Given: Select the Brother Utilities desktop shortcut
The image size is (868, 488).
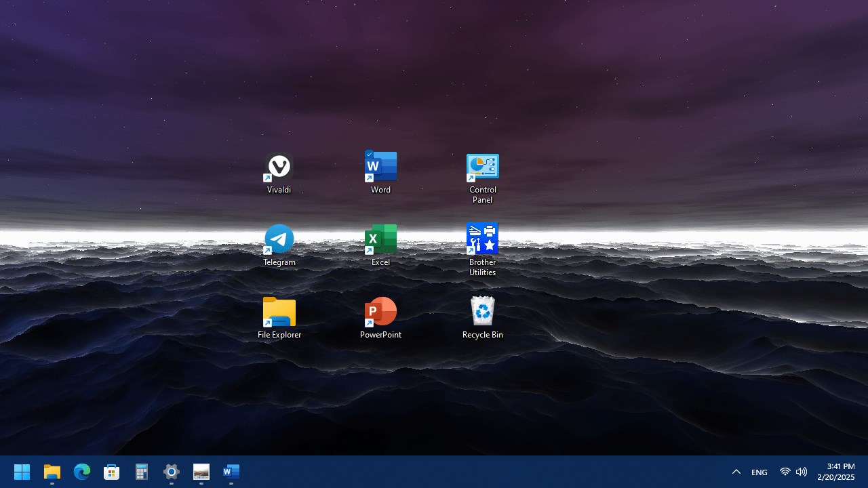Looking at the screenshot, I should click(x=482, y=250).
